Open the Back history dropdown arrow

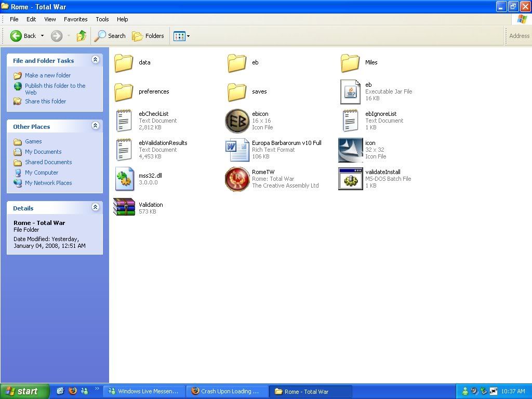43,36
